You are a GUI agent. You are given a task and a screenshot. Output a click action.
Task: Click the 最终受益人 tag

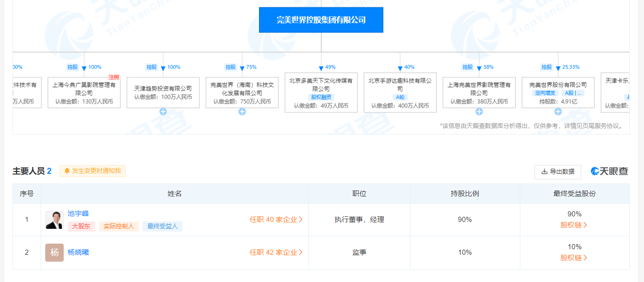point(163,226)
